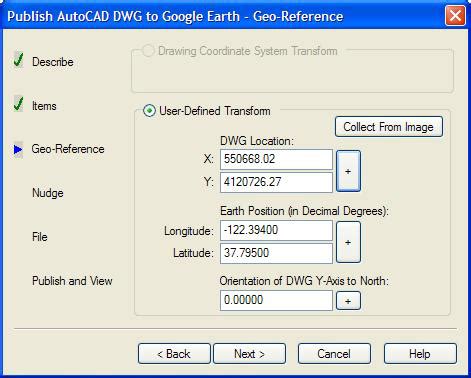Click the dialog title bar text
This screenshot has height=378, width=471.
point(175,16)
